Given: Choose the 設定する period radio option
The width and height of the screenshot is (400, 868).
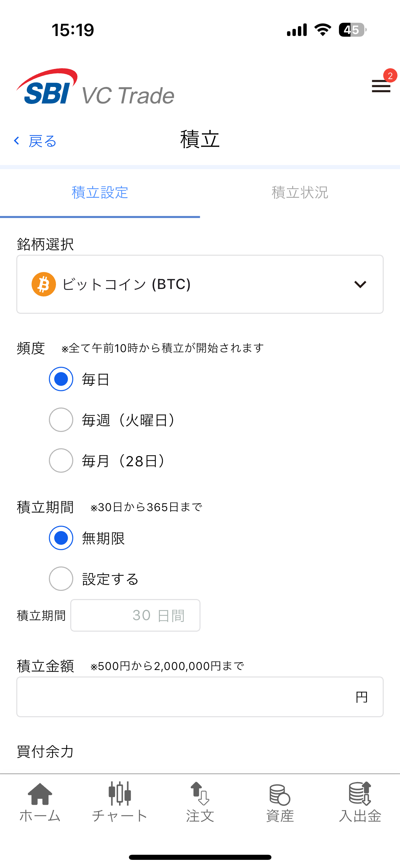Looking at the screenshot, I should [x=61, y=579].
